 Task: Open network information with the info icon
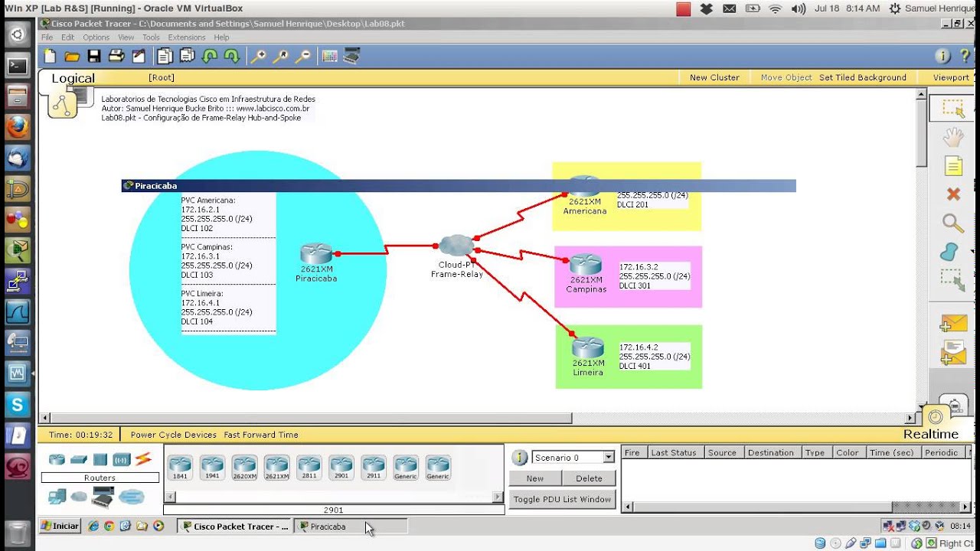click(943, 56)
